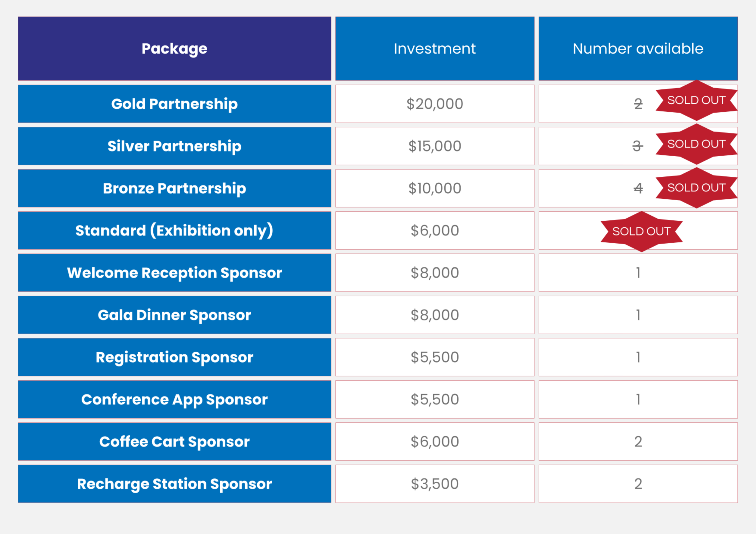Select the Package column header
This screenshot has height=534, width=756.
[174, 49]
